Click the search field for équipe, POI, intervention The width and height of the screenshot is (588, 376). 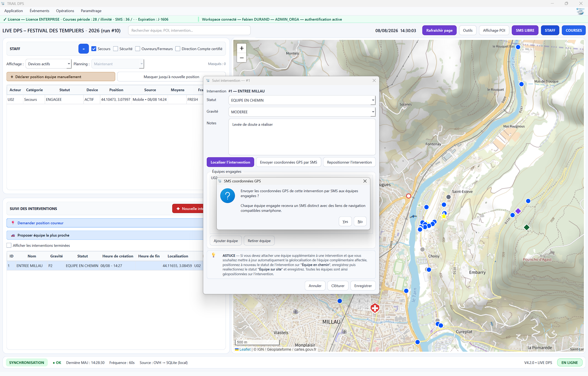coord(189,30)
